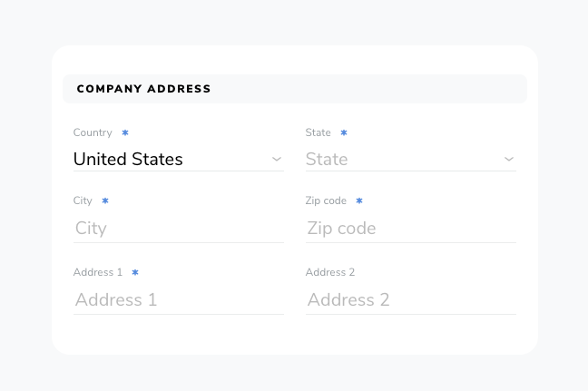
Task: Open the State dropdown selector
Action: 411,160
